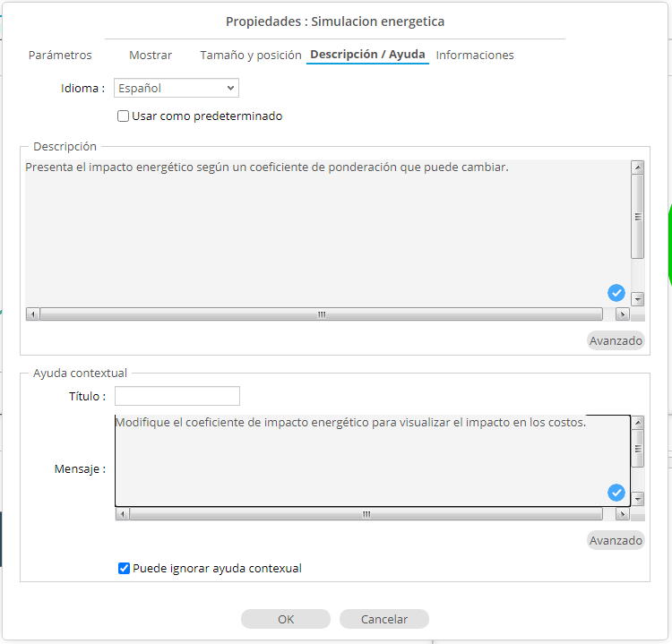Screen dimensions: 672x644
Task: Click Descripción scrollbar down arrow
Action: (x=638, y=299)
